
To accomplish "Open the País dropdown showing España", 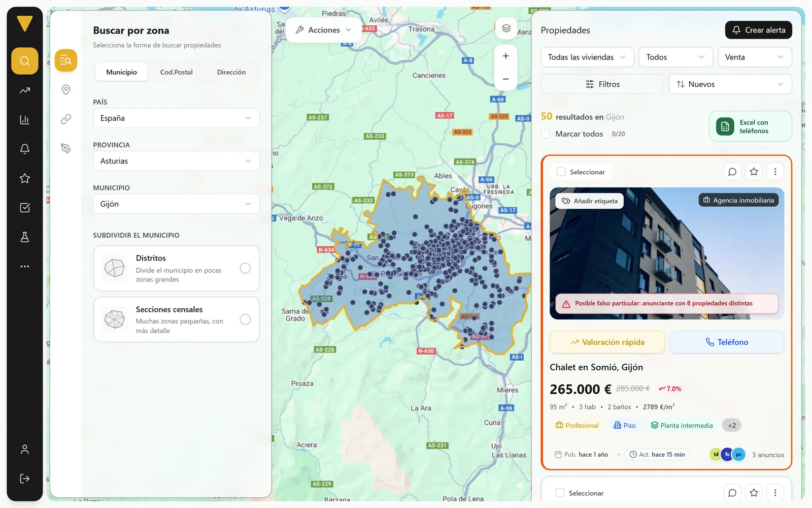I will tap(176, 118).
